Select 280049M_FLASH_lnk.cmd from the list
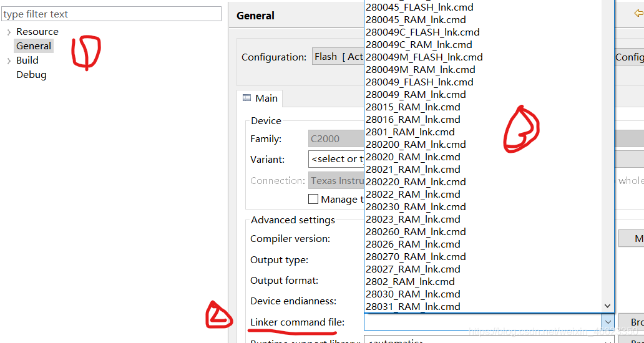The height and width of the screenshot is (343, 644). click(x=424, y=57)
